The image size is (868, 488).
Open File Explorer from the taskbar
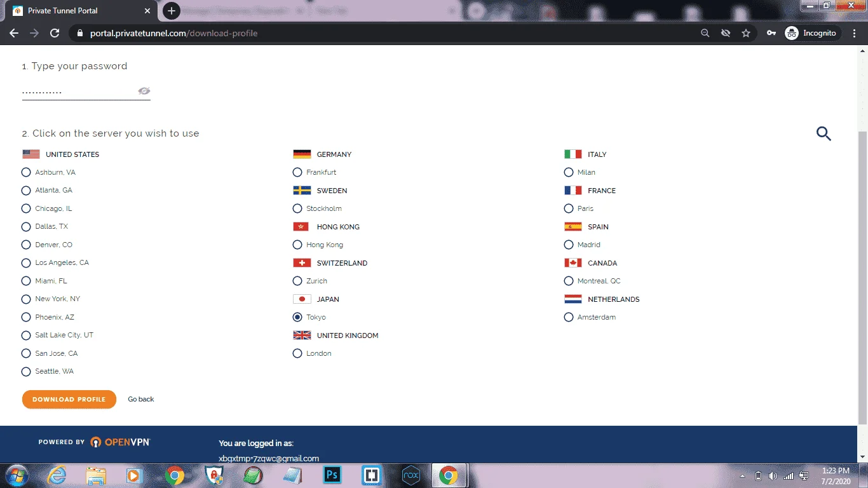(96, 475)
